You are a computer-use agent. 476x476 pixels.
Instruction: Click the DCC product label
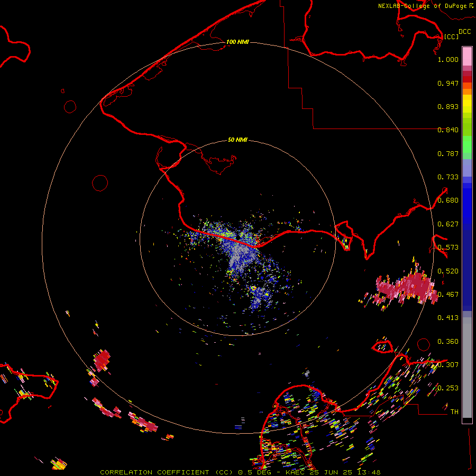point(464,32)
